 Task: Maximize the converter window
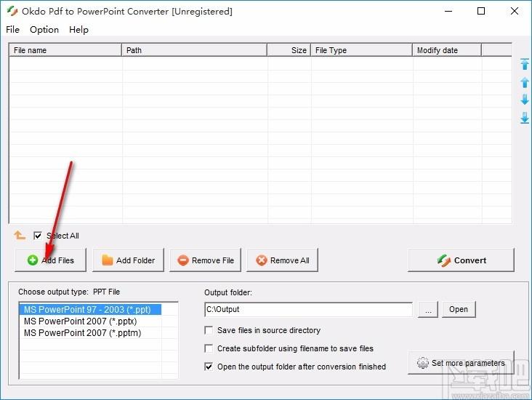481,11
